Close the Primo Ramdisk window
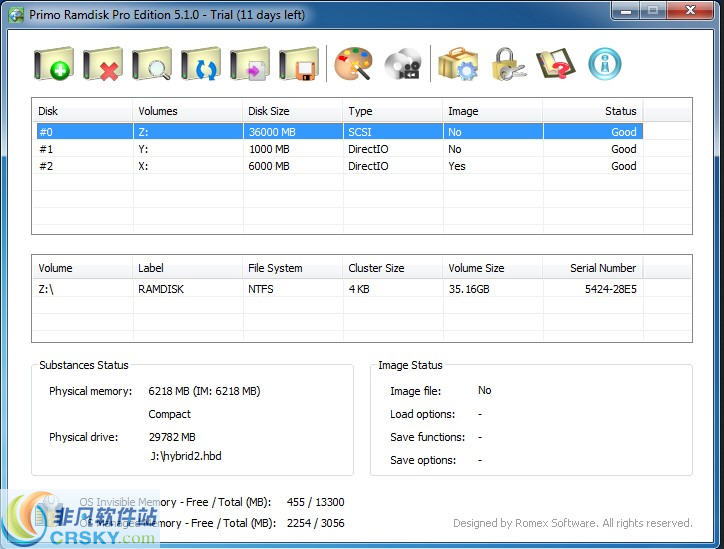 click(x=690, y=10)
